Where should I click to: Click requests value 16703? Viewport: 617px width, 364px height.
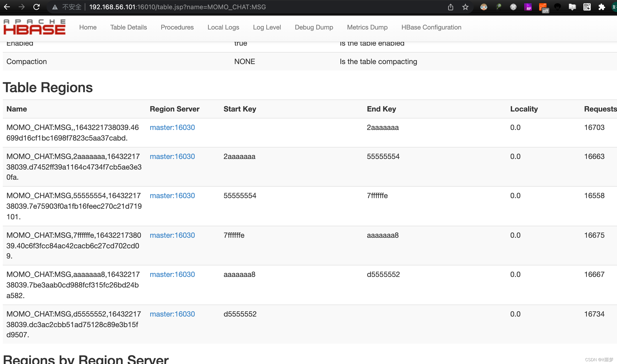594,127
